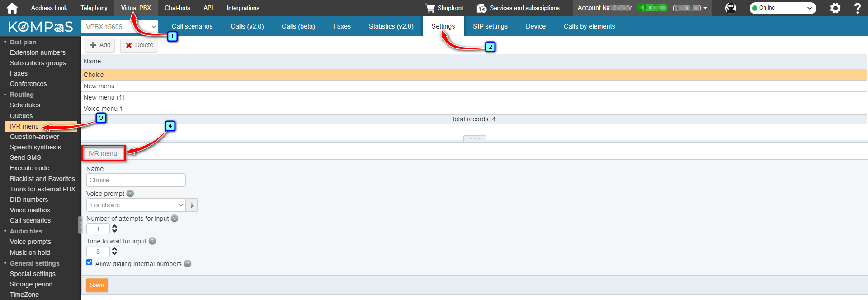868x300 pixels.
Task: Toggle Allow dialing internal numbers checkbox
Action: point(90,262)
